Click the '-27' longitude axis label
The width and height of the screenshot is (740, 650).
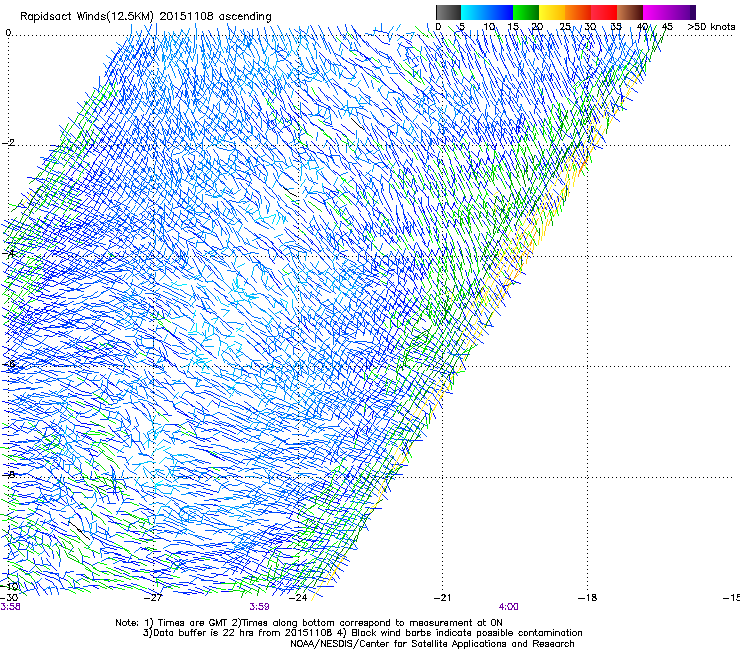pos(153,598)
